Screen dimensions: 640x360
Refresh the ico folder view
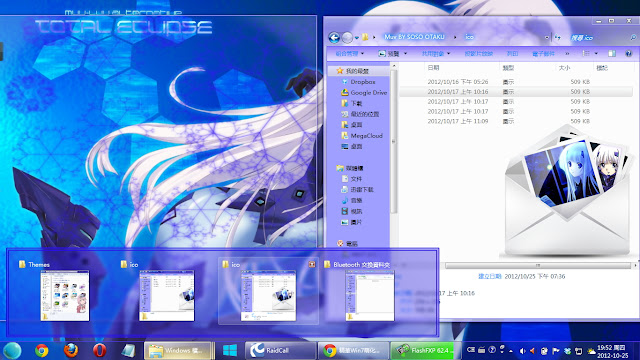pos(557,38)
